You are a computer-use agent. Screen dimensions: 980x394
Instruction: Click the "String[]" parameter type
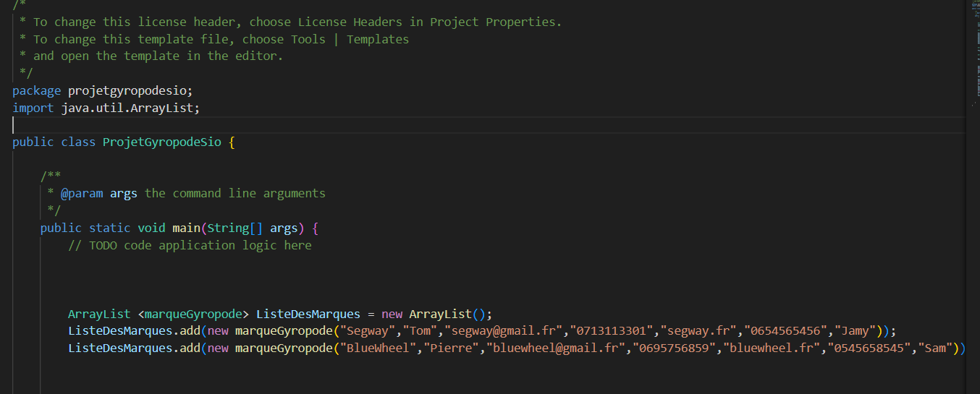pos(235,228)
